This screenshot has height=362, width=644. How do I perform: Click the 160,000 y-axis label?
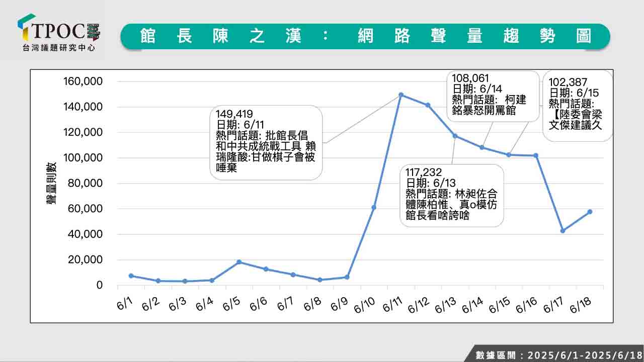click(x=83, y=81)
